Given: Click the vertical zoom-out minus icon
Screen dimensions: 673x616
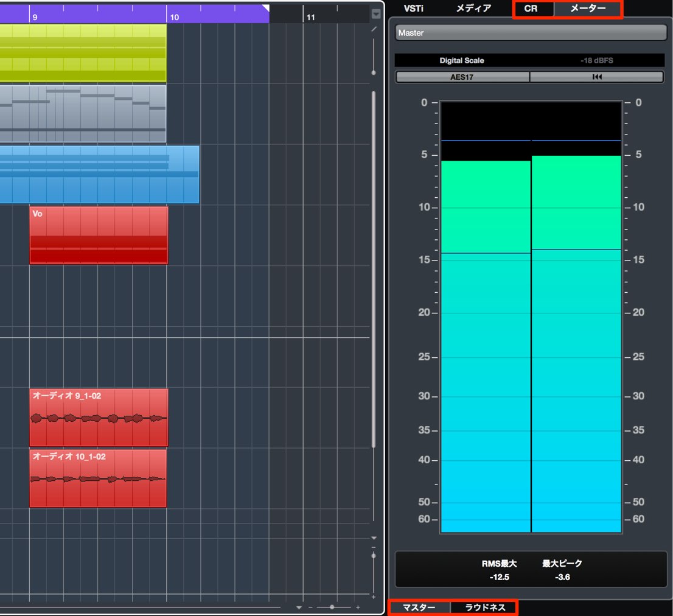Looking at the screenshot, I should point(374,547).
